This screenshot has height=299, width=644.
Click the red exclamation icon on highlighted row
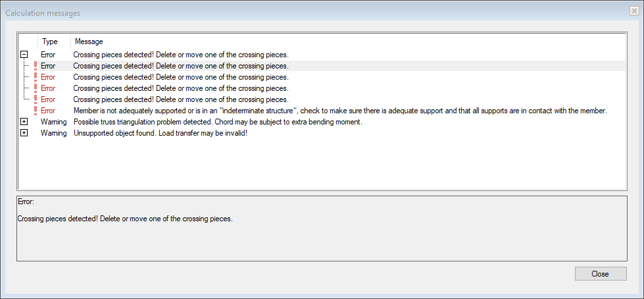click(35, 66)
